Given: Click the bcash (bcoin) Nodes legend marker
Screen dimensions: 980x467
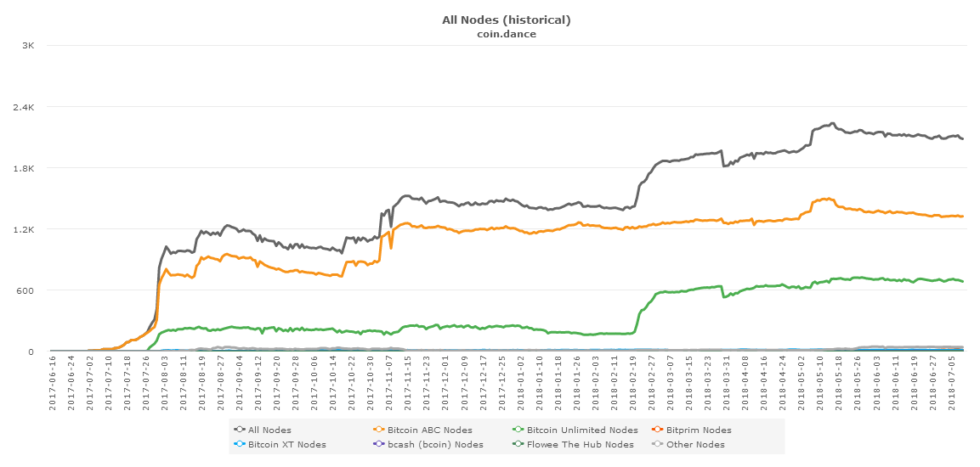Looking at the screenshot, I should pyautogui.click(x=379, y=444).
